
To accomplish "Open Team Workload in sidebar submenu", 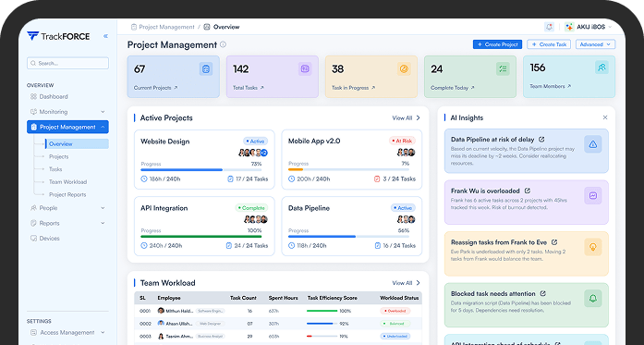I will 67,182.
